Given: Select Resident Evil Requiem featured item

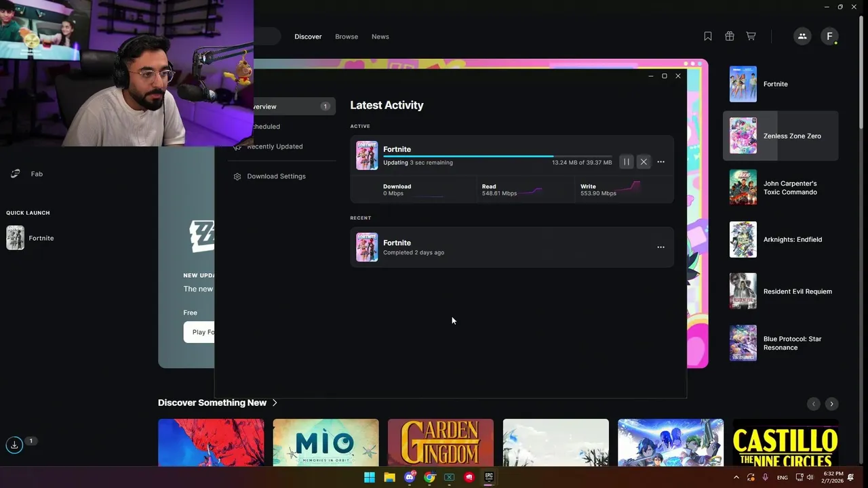Looking at the screenshot, I should (781, 291).
